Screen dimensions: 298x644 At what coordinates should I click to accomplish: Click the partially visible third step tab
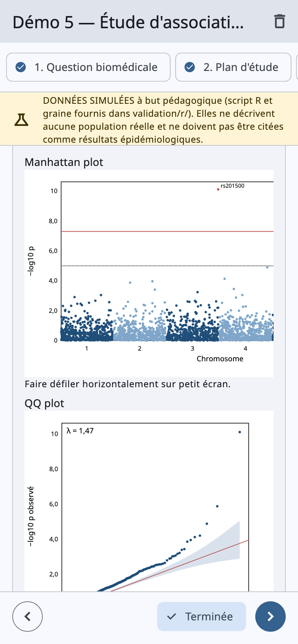coord(297,67)
